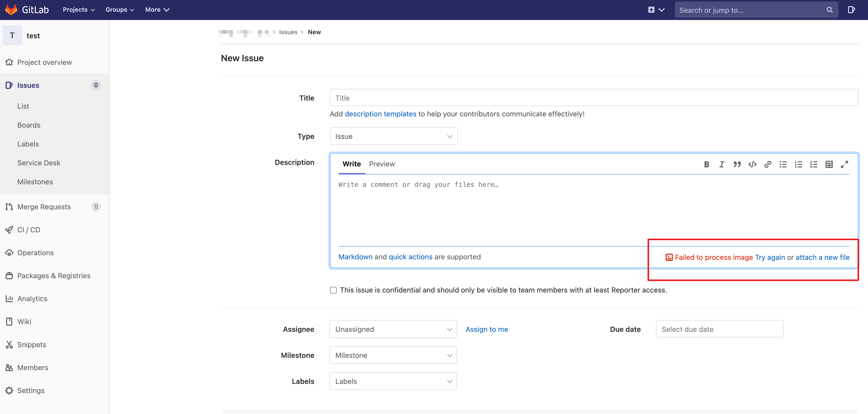
Task: Expand the Milestone dropdown
Action: coord(393,355)
